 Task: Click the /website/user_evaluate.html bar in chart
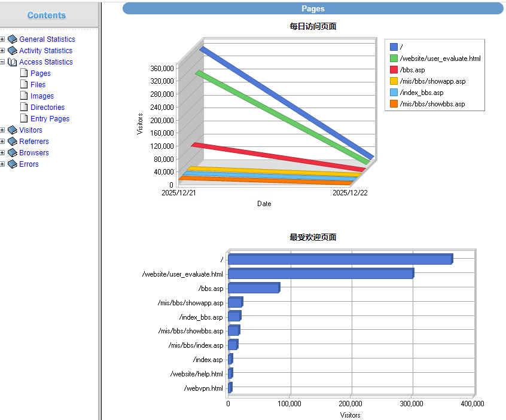(x=320, y=274)
